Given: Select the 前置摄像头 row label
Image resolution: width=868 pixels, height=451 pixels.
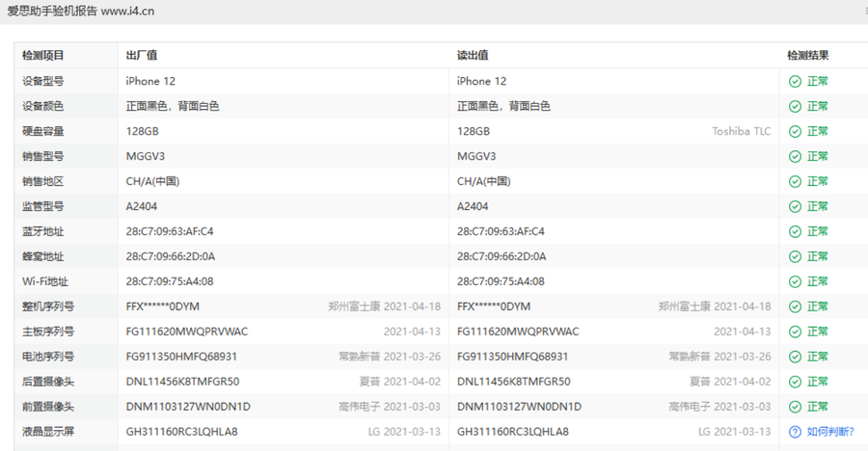Looking at the screenshot, I should [x=48, y=407].
